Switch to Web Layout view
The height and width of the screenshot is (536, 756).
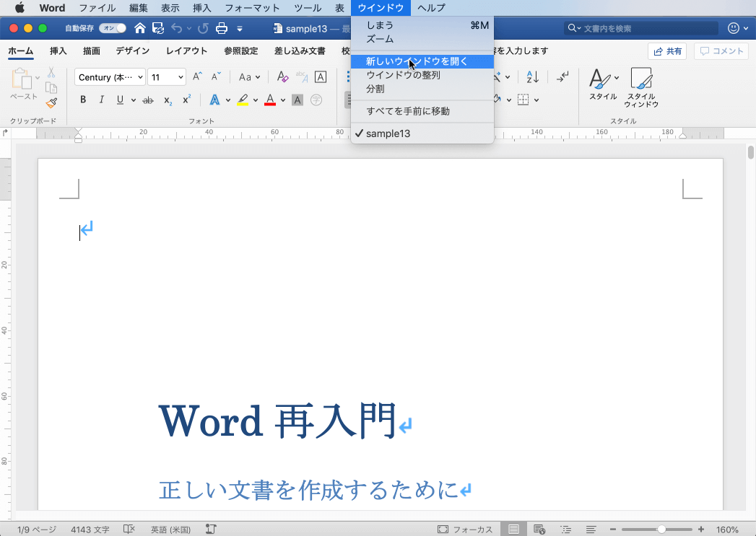coord(539,530)
